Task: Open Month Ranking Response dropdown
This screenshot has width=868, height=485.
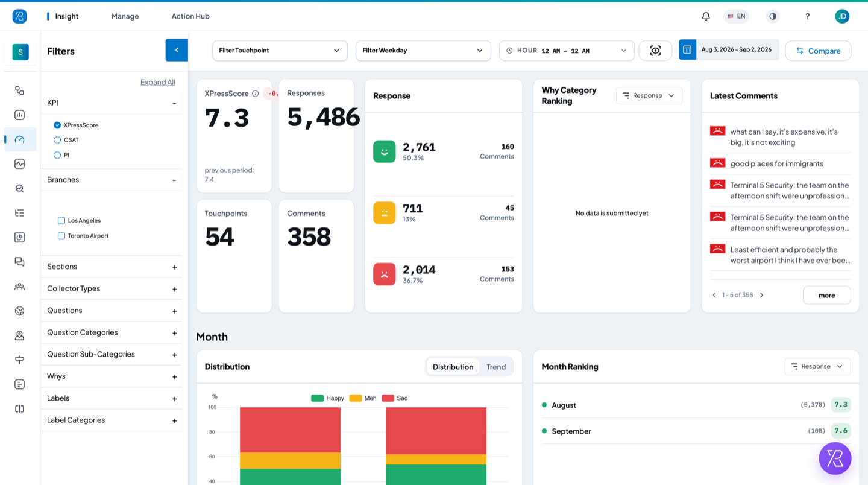Action: [x=817, y=366]
